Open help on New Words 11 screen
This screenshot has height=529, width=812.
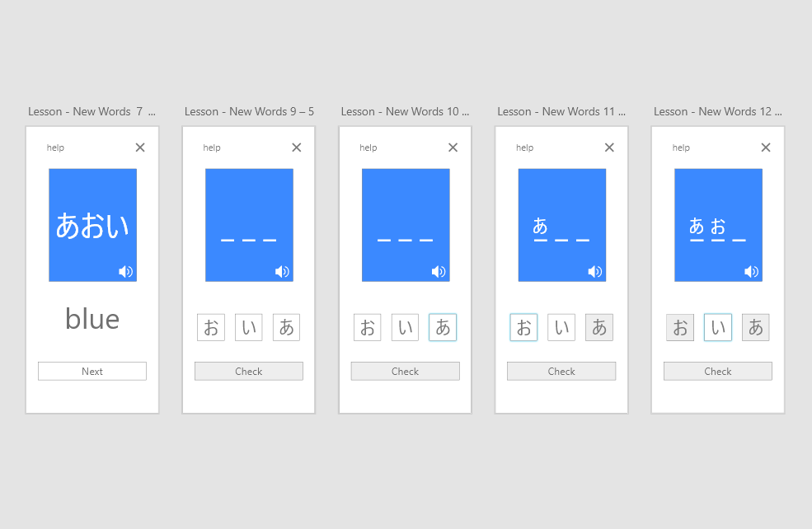pos(524,147)
